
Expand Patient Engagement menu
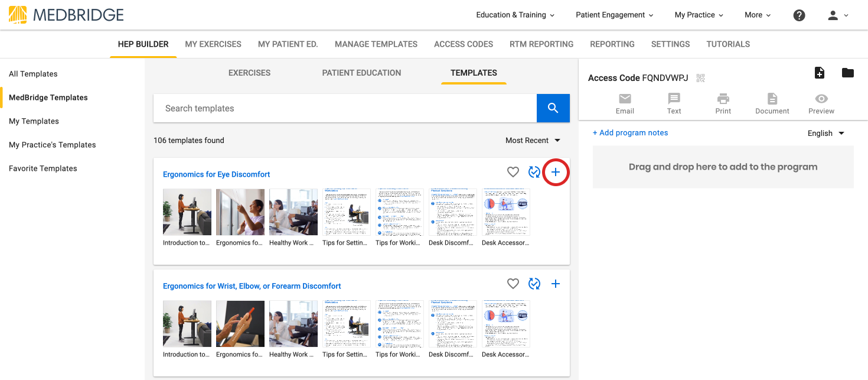[615, 15]
